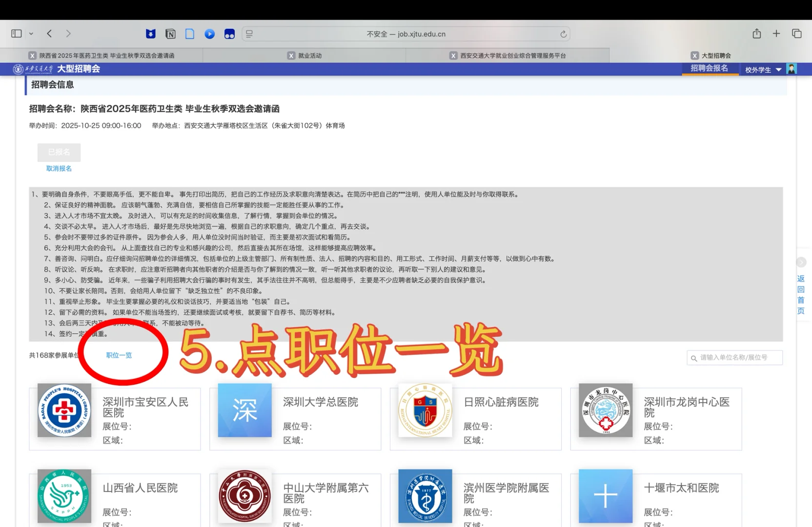The image size is (812, 527).
Task: Open the Safari share menu
Action: (x=757, y=33)
